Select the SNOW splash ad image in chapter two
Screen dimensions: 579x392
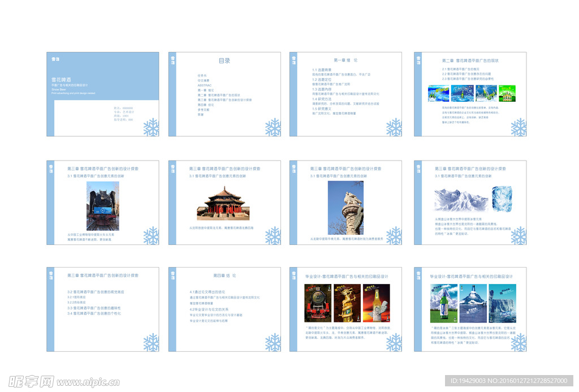[x=463, y=93]
